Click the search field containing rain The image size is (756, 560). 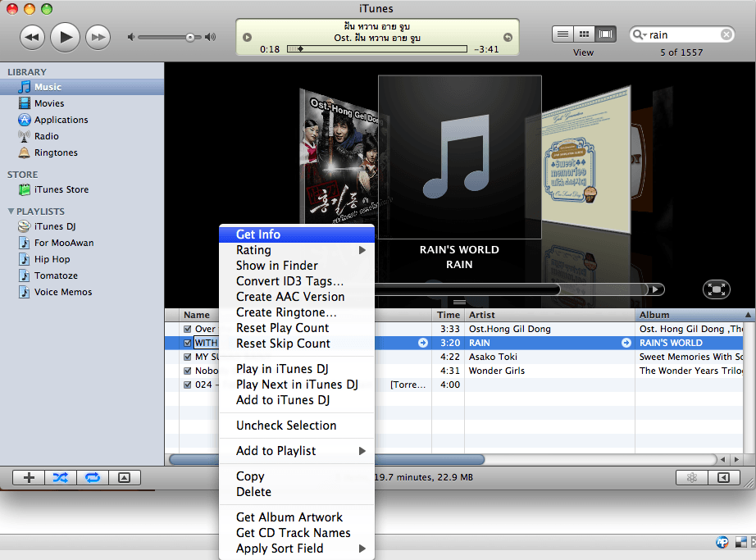(x=681, y=34)
